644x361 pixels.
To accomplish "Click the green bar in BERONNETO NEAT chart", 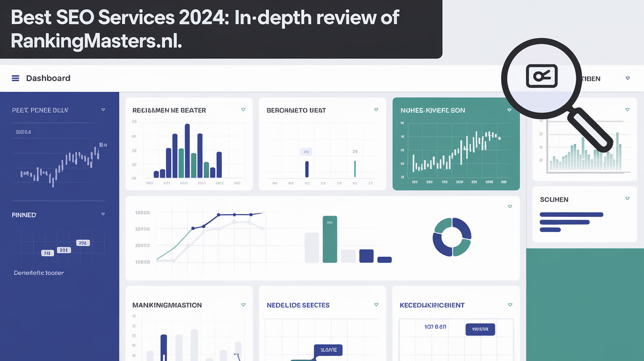I will tap(355, 169).
